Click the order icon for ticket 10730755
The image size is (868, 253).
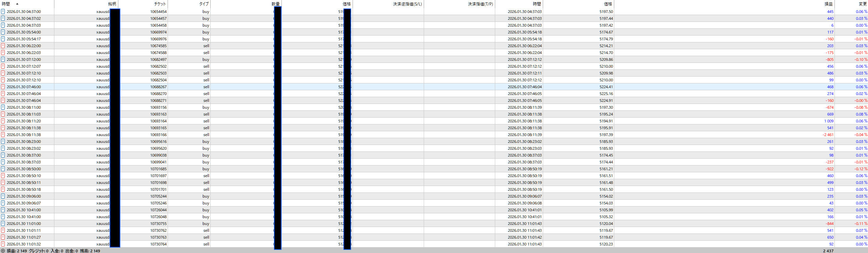[3, 224]
